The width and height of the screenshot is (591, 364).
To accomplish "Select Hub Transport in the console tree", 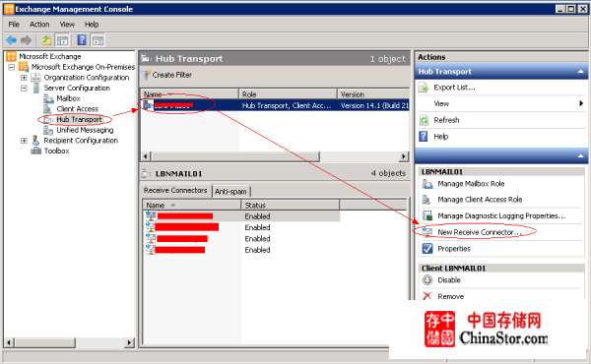I will click(79, 120).
